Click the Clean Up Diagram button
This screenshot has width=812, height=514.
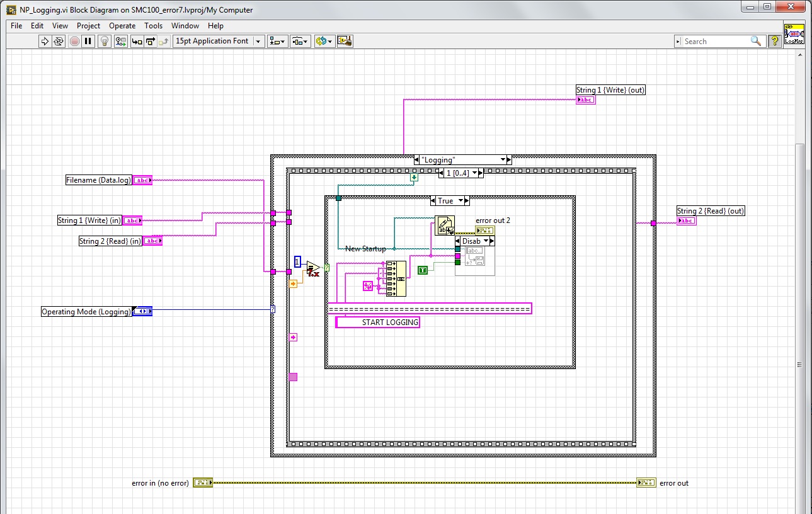pos(345,41)
